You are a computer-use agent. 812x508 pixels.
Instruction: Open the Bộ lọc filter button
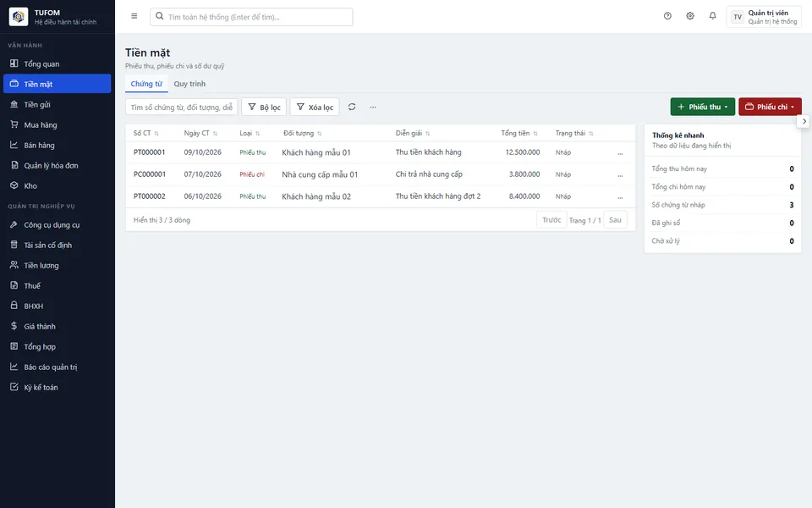click(x=264, y=107)
